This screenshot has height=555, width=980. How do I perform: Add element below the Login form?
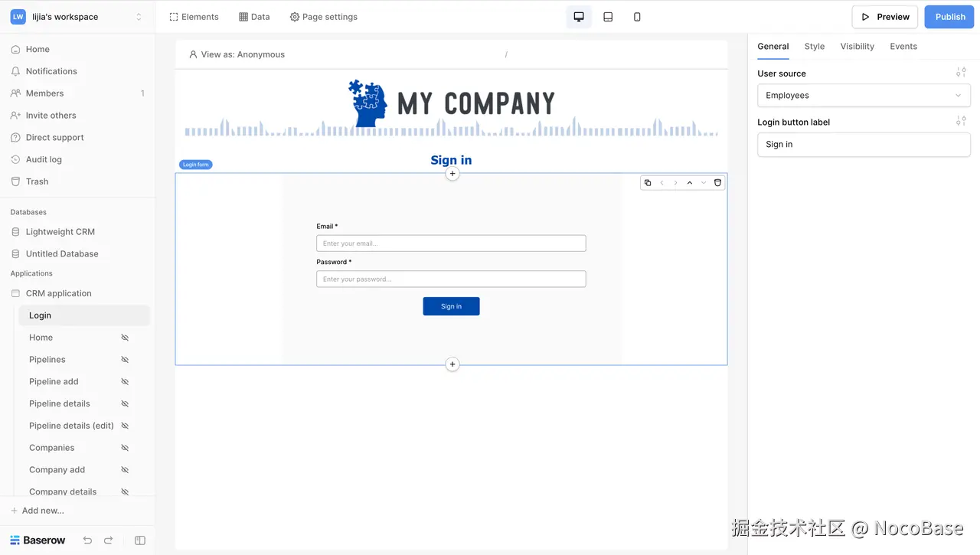[452, 364]
